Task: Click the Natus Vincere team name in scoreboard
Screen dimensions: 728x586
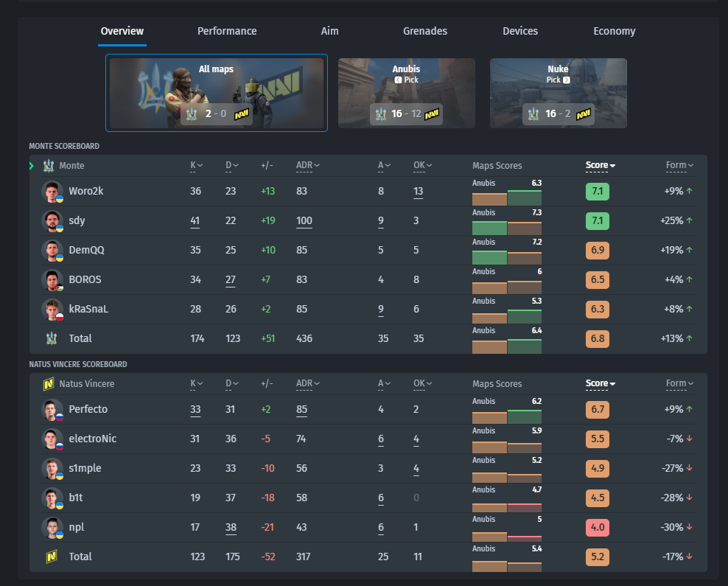Action: click(x=87, y=384)
